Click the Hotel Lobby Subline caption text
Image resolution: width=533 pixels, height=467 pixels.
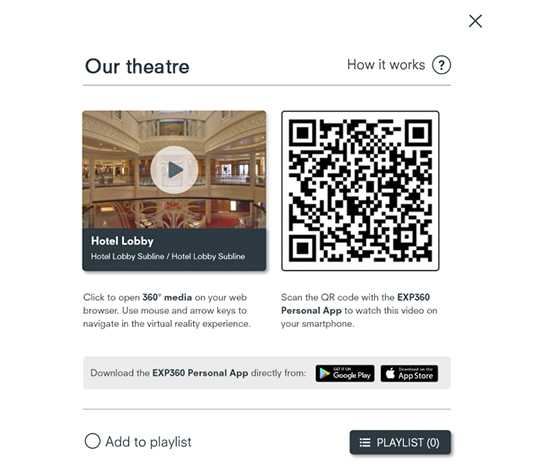168,256
